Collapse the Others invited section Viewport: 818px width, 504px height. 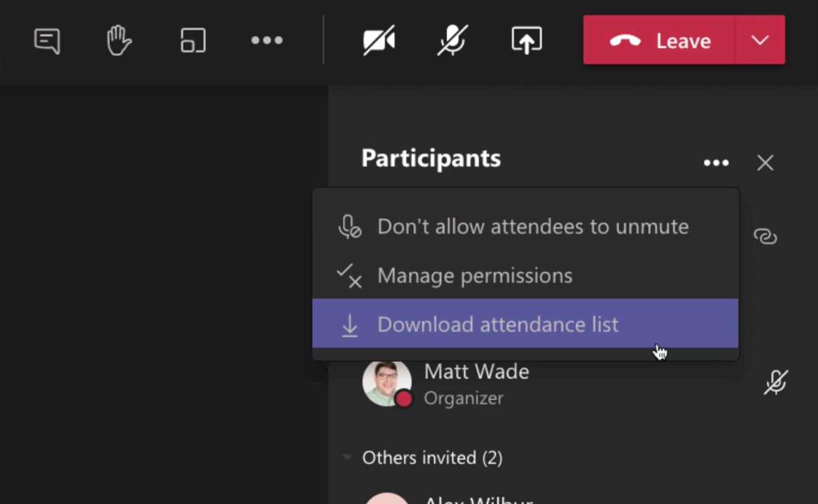[x=347, y=458]
